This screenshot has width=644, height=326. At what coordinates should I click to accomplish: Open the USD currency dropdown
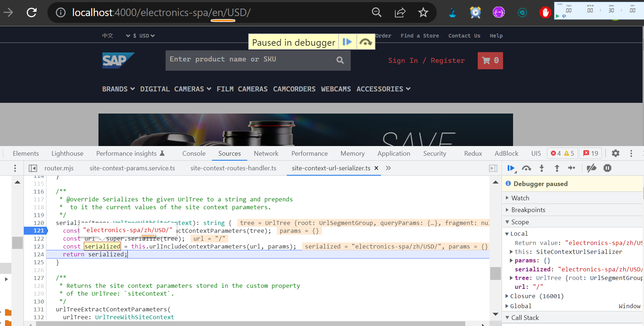click(x=144, y=36)
